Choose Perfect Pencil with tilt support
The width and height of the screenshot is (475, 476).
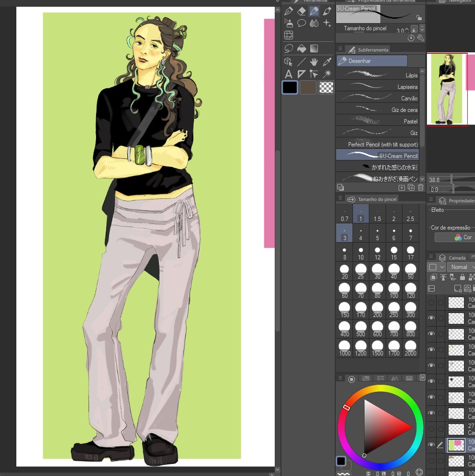point(378,144)
